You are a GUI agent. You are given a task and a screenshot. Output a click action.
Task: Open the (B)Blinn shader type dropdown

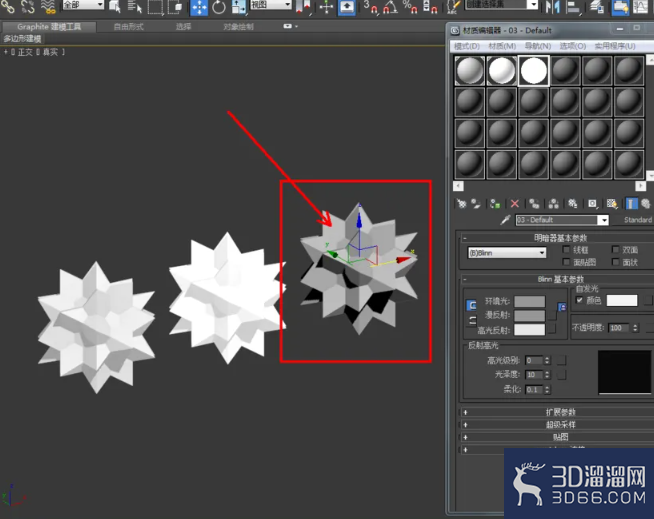coord(507,253)
